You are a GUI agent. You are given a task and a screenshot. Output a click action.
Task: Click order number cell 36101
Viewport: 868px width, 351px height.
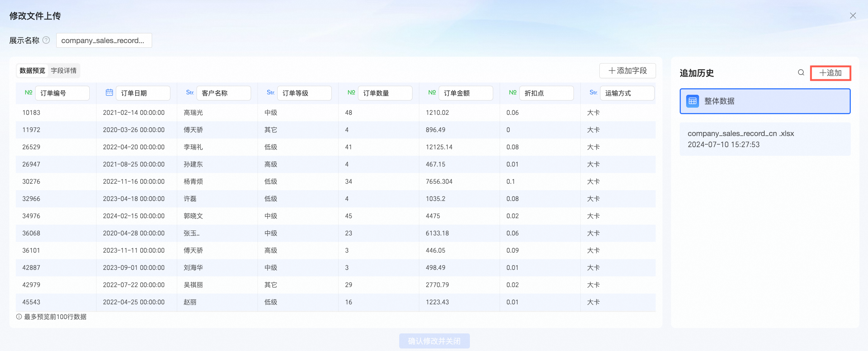(x=31, y=251)
